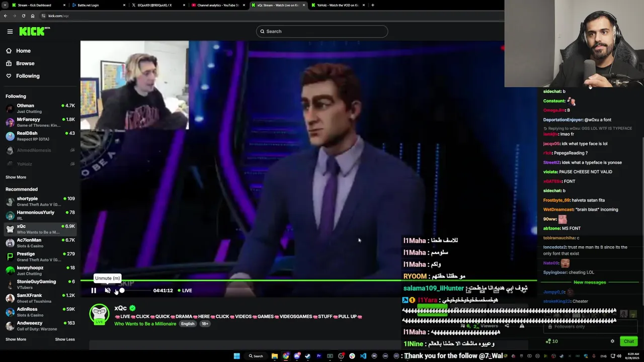Image resolution: width=644 pixels, height=362 pixels.
Task: Select xQc in Recommended list
Action: tap(40, 229)
